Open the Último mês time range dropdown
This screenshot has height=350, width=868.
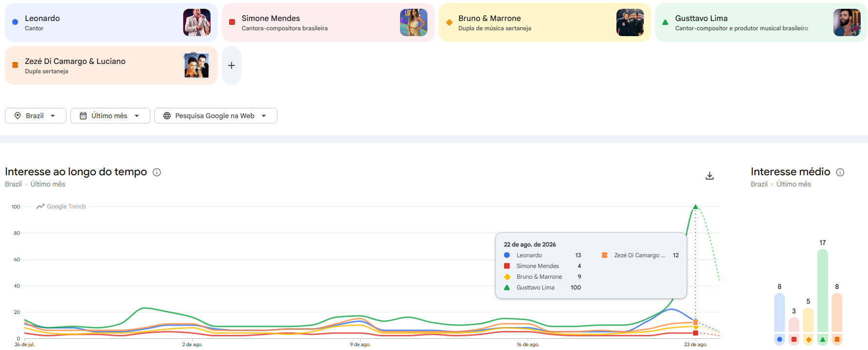coord(110,116)
